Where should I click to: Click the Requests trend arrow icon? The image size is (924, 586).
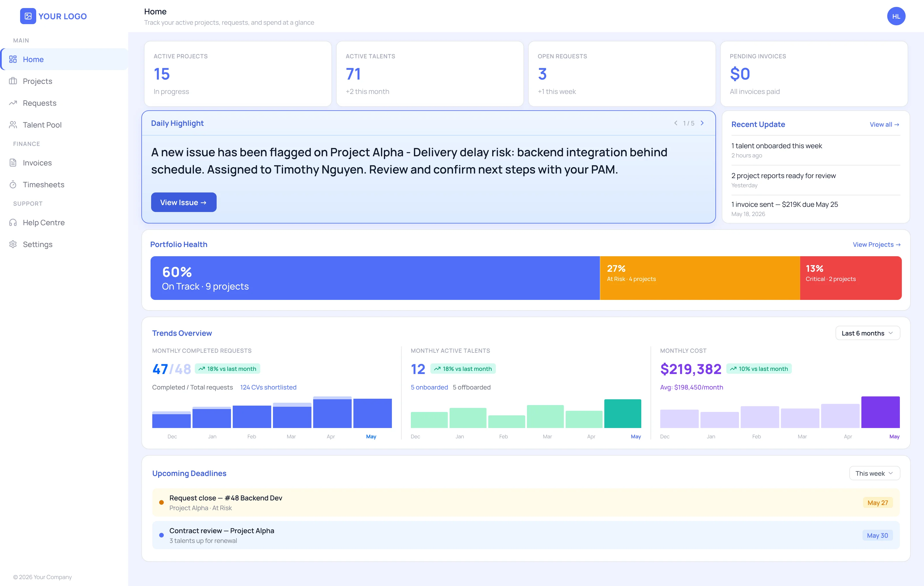click(x=13, y=103)
